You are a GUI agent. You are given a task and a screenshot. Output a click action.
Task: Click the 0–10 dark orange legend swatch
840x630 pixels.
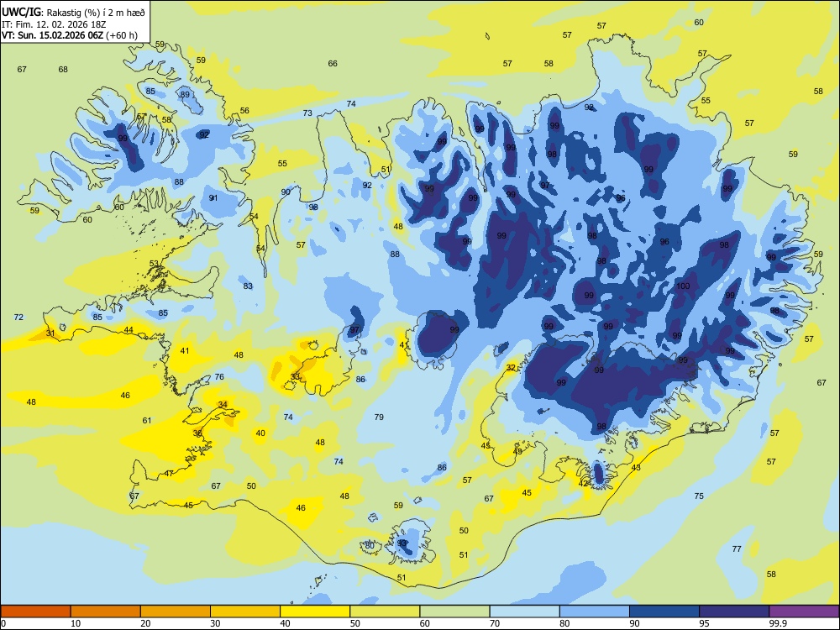pyautogui.click(x=35, y=612)
